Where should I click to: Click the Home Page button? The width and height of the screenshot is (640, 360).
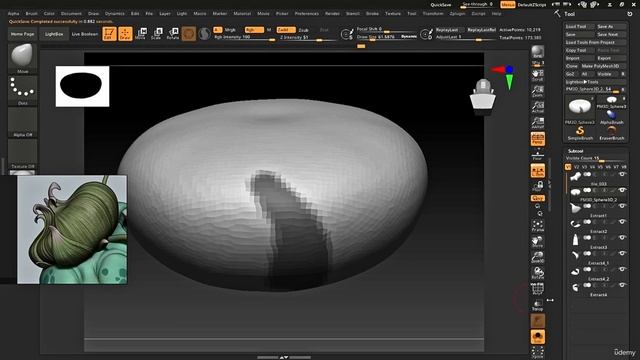(22, 34)
